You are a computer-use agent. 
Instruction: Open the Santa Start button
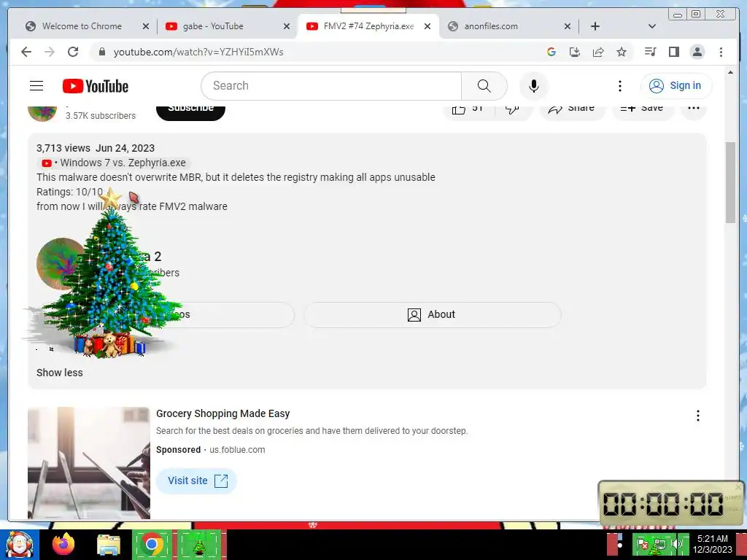click(19, 544)
